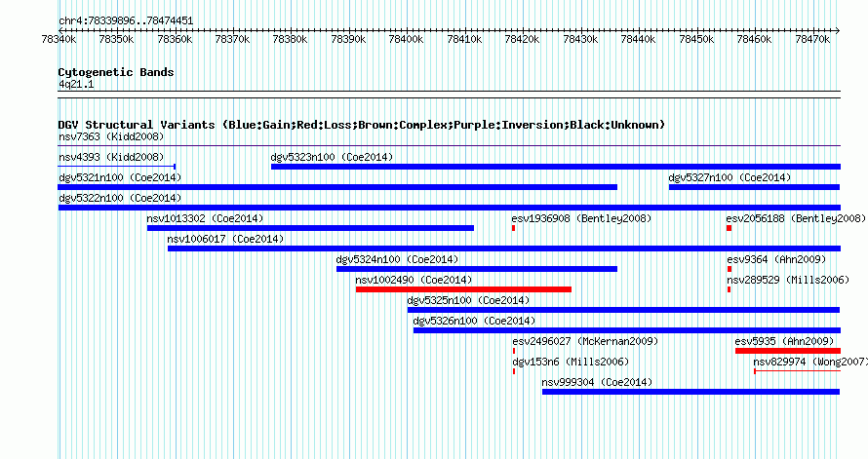868x459 pixels.
Task: Click the thin red line under nsv829974
Action: (x=798, y=371)
